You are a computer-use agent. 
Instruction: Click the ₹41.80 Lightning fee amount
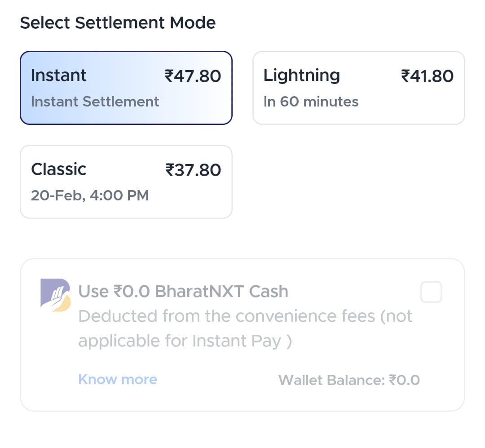(427, 76)
